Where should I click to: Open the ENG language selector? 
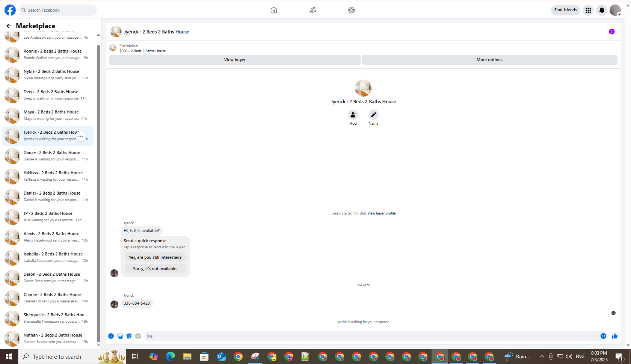coord(580,356)
